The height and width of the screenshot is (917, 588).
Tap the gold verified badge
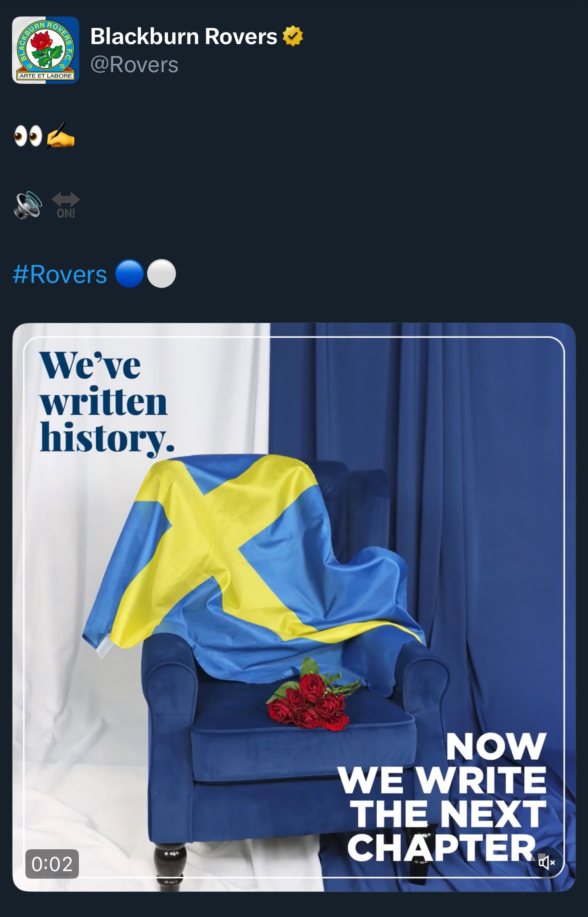tap(293, 36)
